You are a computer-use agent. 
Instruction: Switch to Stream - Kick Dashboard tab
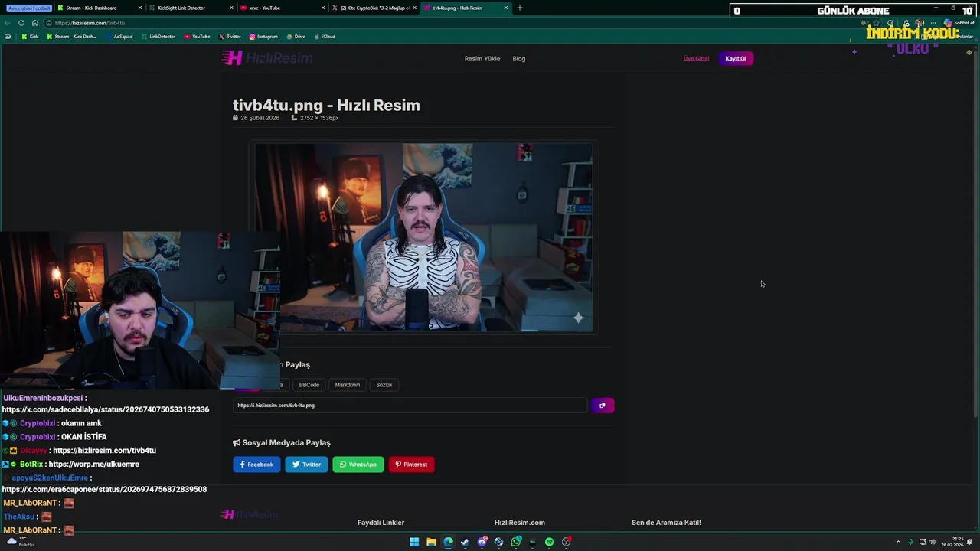click(100, 8)
